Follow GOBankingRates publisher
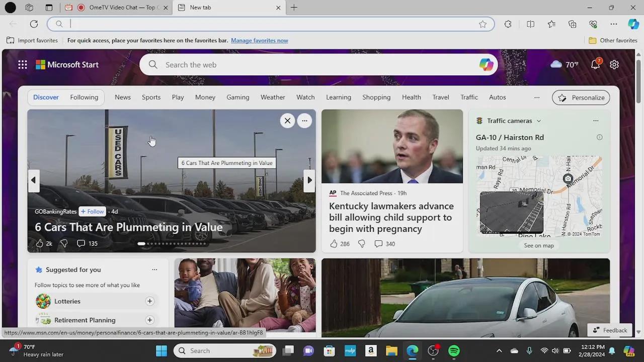Viewport: 644px width, 362px height. (92, 212)
